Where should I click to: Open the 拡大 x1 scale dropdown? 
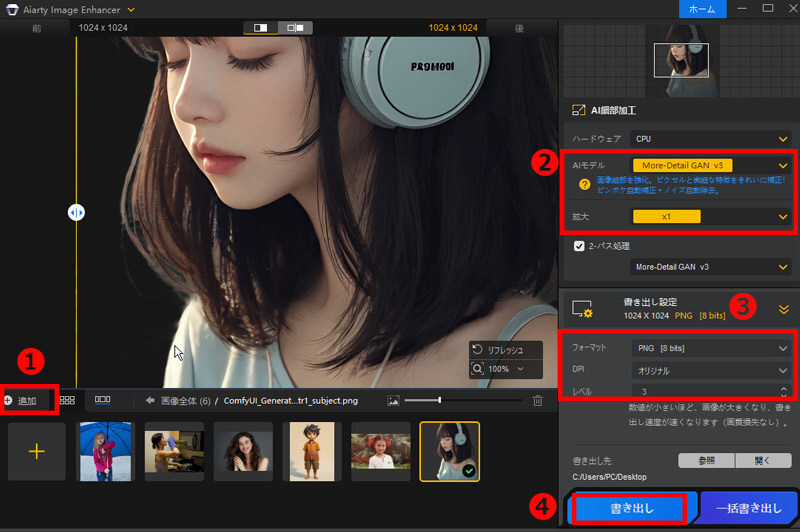coord(710,217)
